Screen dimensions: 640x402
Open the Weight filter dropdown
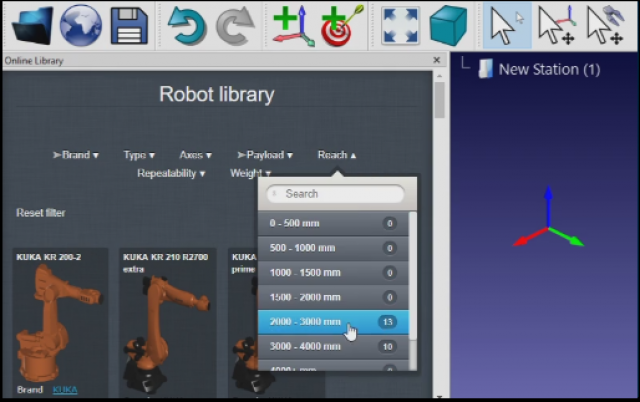(250, 173)
